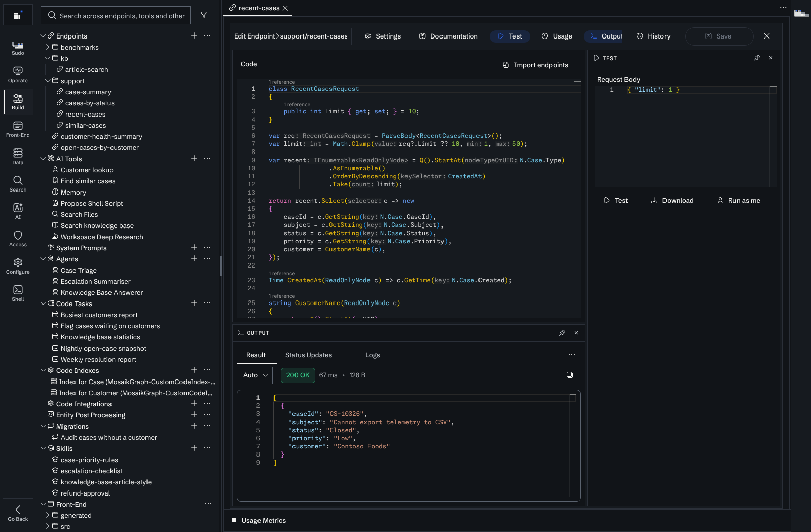Open the Data section in sidebar
Screen dimensions: 811x532
point(18,157)
